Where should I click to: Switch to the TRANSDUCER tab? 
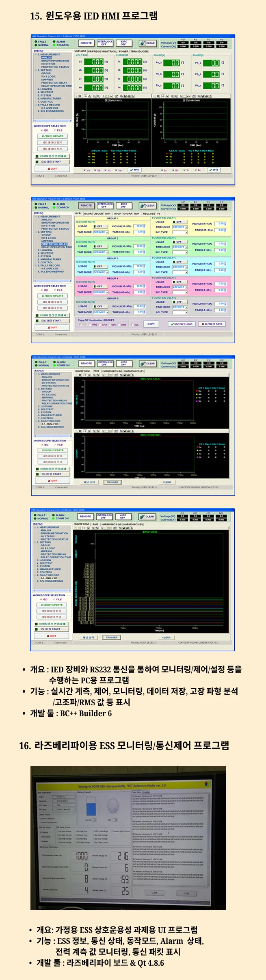139,52
